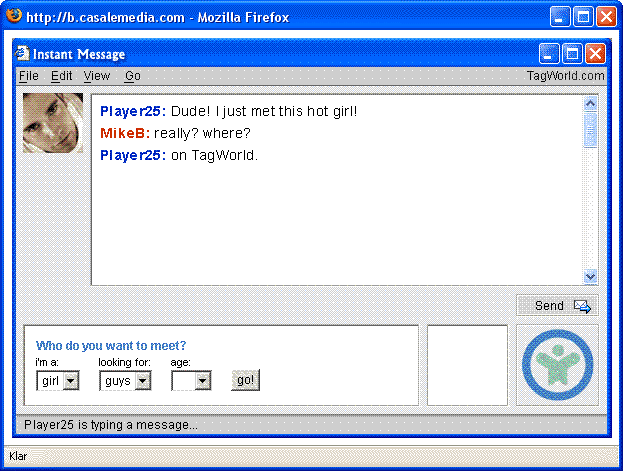
Task: Close the Instant Message window
Action: point(596,54)
